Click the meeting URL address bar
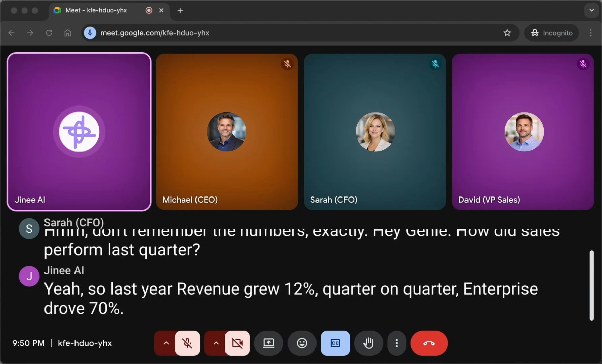 154,33
